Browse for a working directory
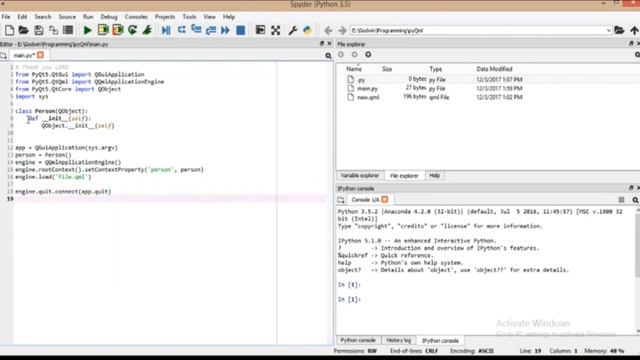This screenshot has width=640, height=360. [x=619, y=30]
